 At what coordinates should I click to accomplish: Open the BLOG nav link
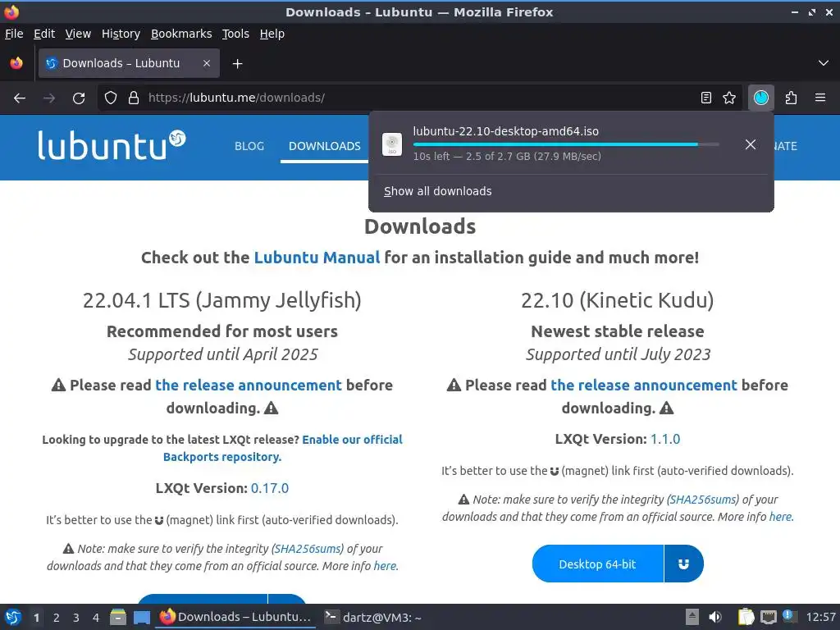click(x=249, y=146)
